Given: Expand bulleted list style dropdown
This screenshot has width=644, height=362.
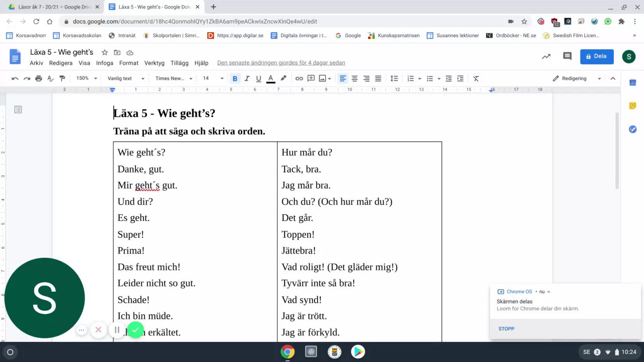Looking at the screenshot, I should tap(439, 78).
